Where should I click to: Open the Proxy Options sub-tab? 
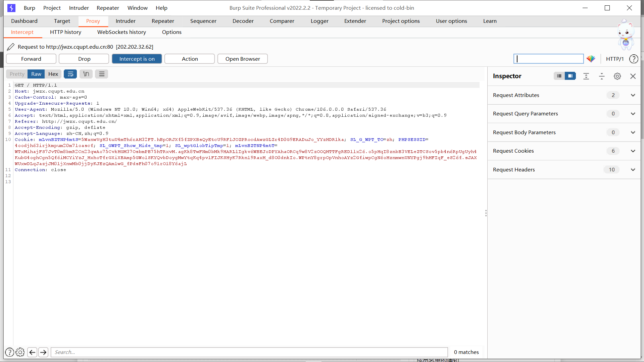coord(172,32)
